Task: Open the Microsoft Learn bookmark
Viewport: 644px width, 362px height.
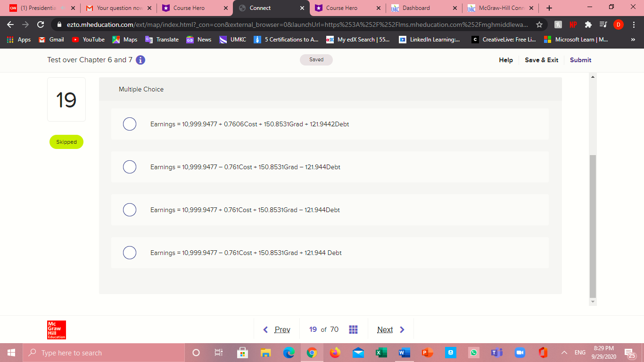Action: point(576,40)
